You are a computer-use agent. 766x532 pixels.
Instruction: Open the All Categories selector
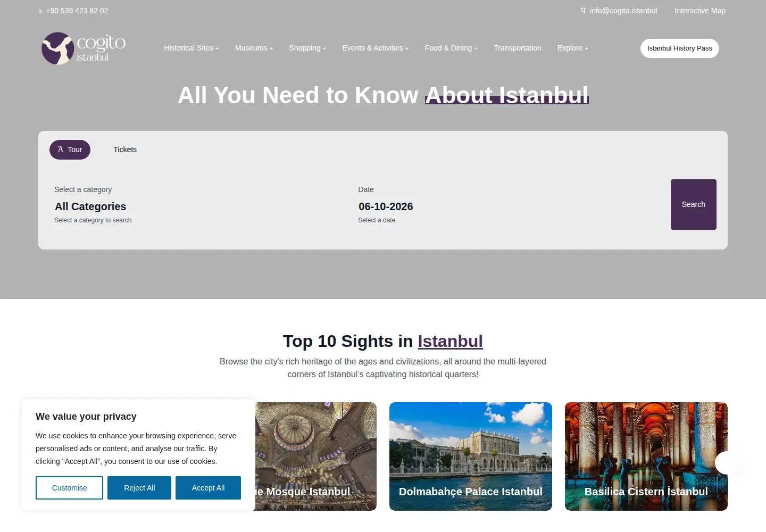(x=90, y=206)
